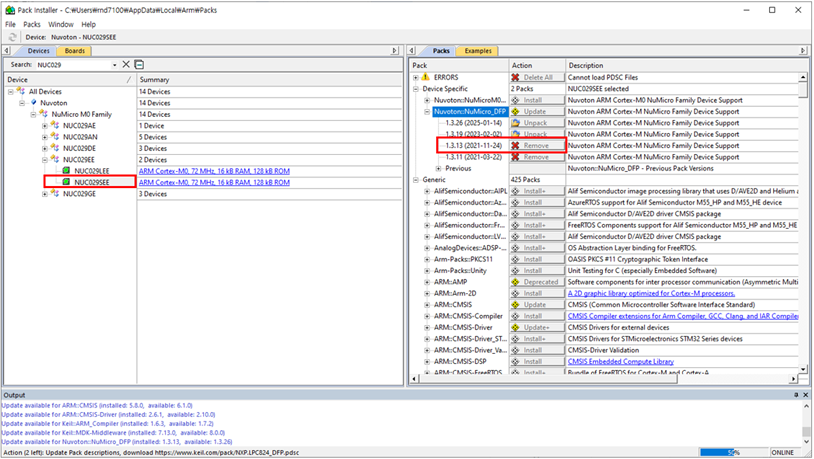
Task: Expand the AnalogDevices::ADSP pack row
Action: pyautogui.click(x=427, y=248)
